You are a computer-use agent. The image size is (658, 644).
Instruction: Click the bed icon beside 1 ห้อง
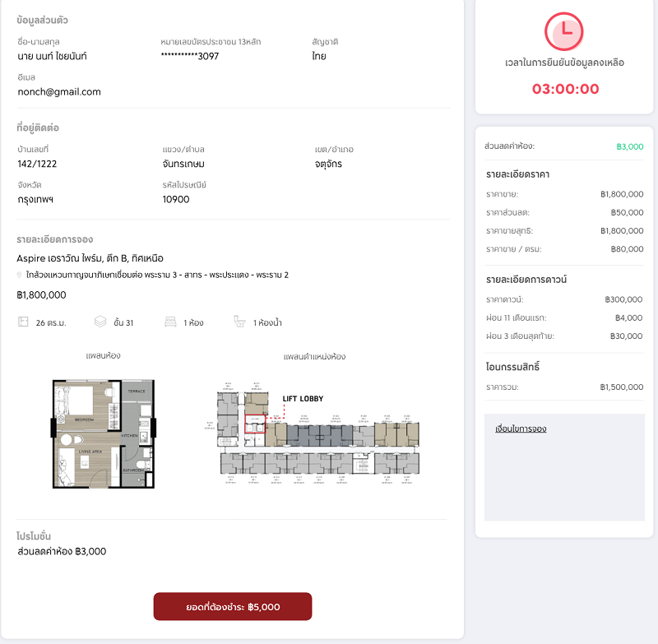click(170, 322)
